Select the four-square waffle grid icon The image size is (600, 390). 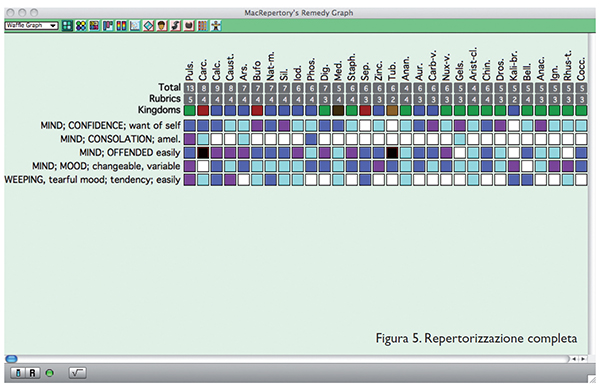pyautogui.click(x=67, y=26)
